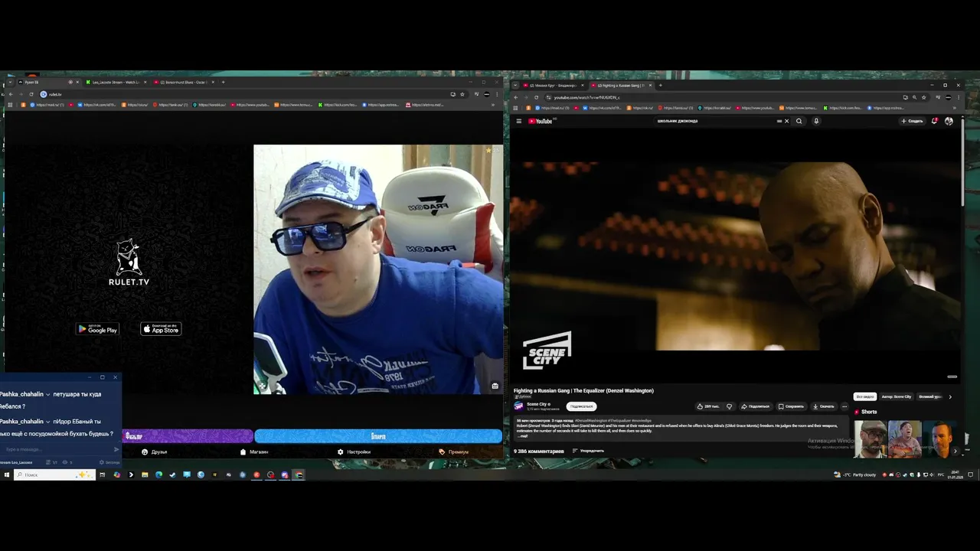Switch to the Leo_Lacoste Stream tab
Image resolution: width=980 pixels, height=551 pixels.
pyautogui.click(x=115, y=82)
